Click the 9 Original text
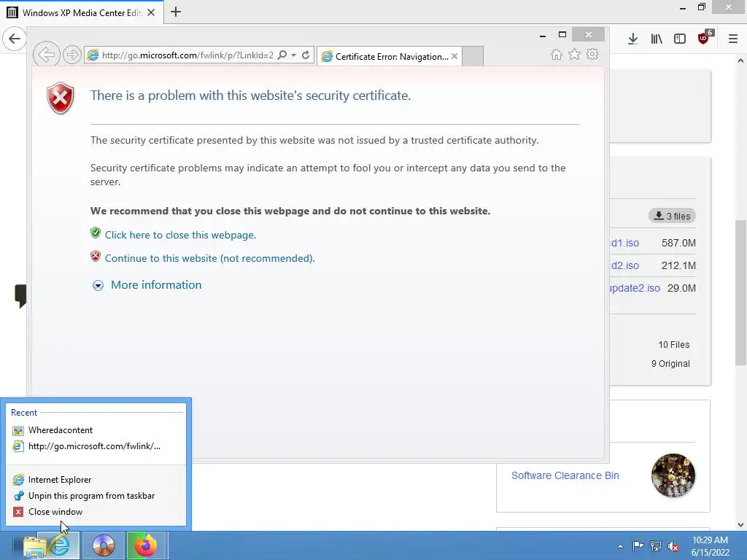Image resolution: width=747 pixels, height=560 pixels. click(x=670, y=363)
